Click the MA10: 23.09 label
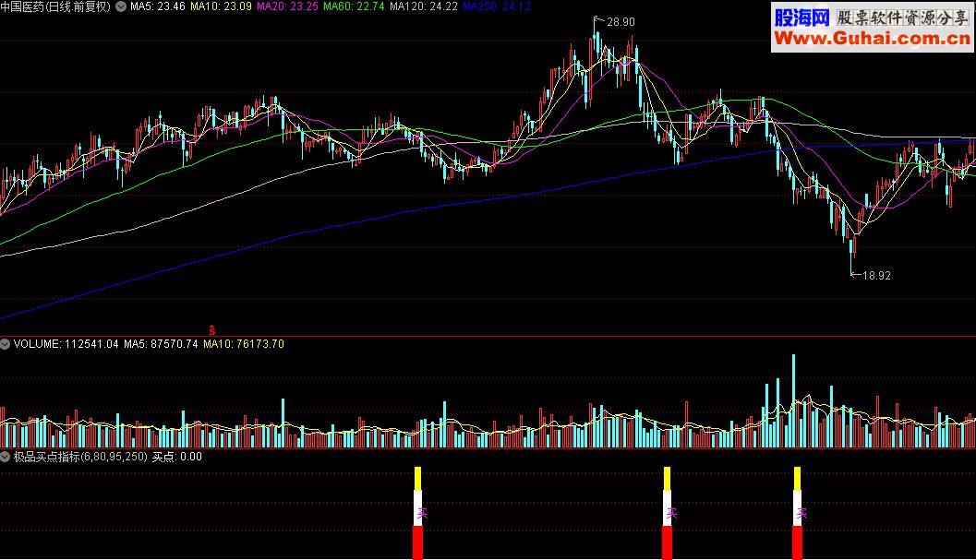This screenshot has height=560, width=976. coord(221,6)
